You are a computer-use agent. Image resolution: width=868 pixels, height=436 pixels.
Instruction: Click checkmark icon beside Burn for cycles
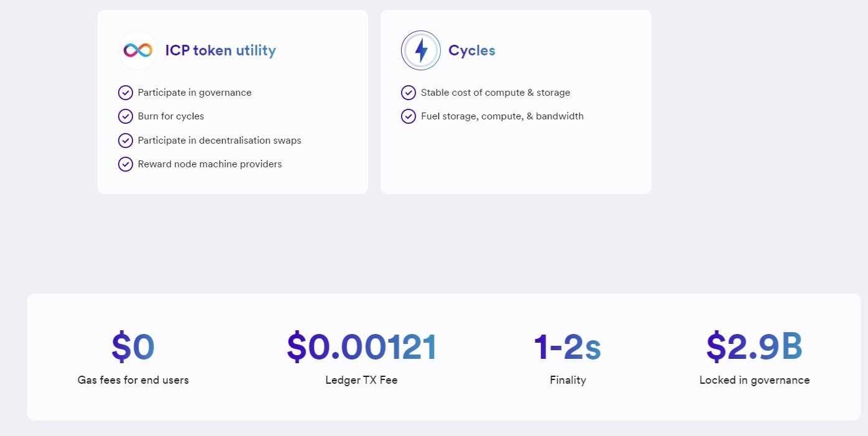pos(126,116)
